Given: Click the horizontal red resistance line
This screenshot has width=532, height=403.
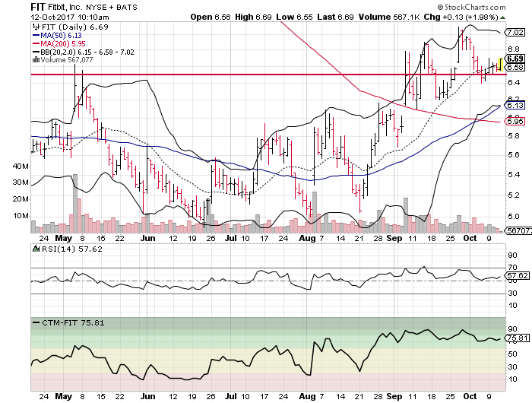Looking at the screenshot, I should [x=268, y=75].
